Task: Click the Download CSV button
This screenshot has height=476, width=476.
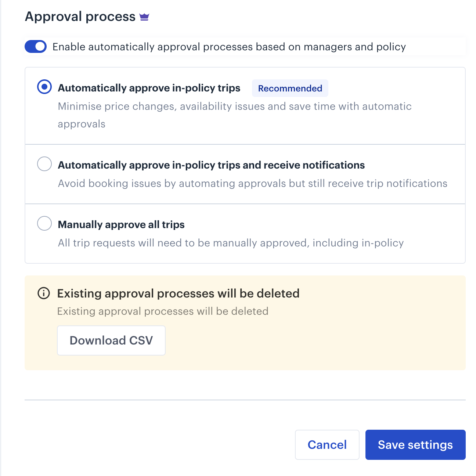Action: [111, 340]
